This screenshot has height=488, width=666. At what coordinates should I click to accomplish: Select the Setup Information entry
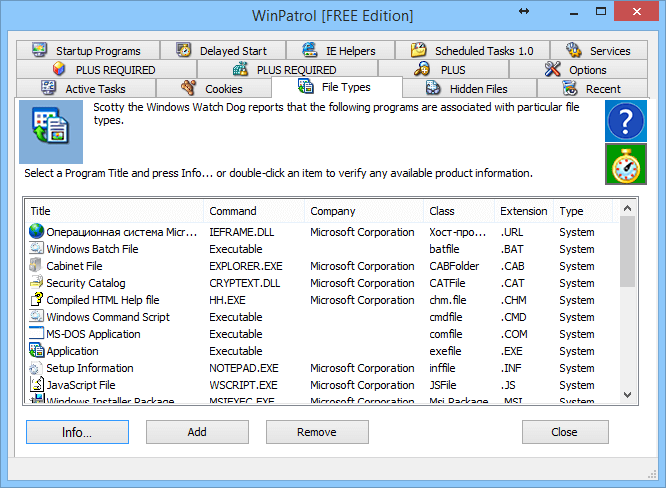point(322,368)
